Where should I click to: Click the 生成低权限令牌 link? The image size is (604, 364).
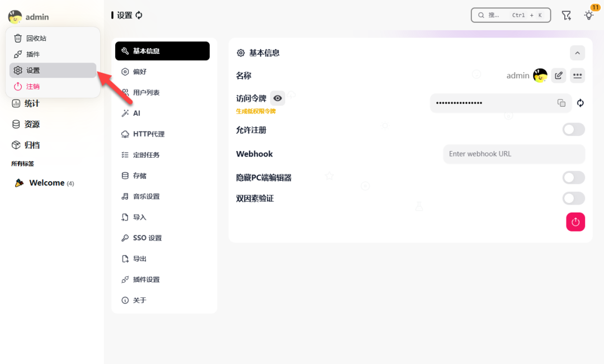256,111
